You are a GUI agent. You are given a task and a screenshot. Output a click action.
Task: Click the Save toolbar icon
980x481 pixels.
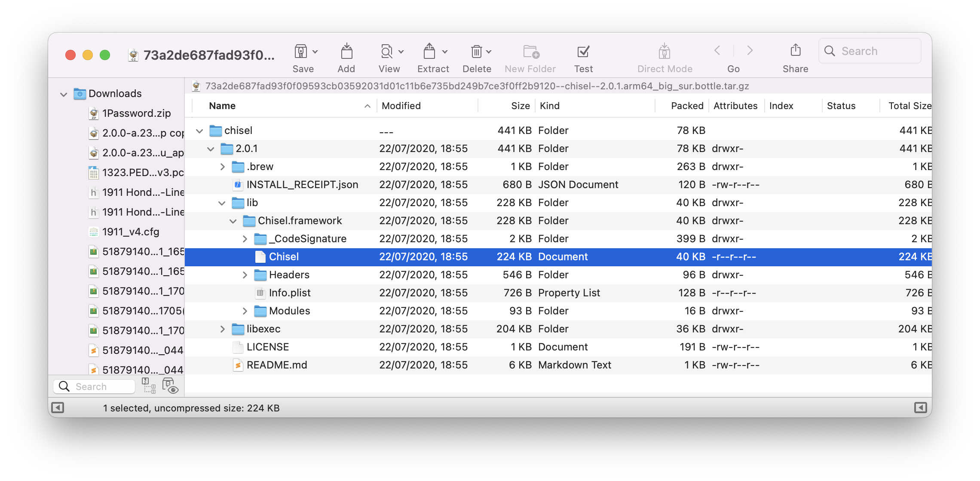click(300, 52)
